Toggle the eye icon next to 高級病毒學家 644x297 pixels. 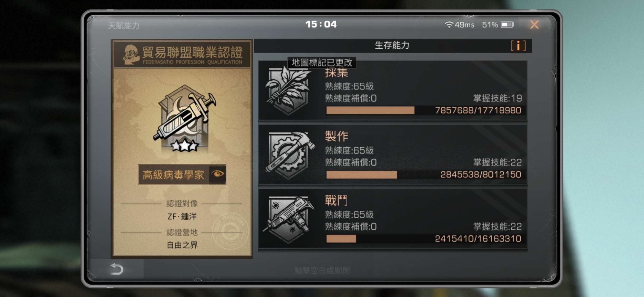[217, 174]
